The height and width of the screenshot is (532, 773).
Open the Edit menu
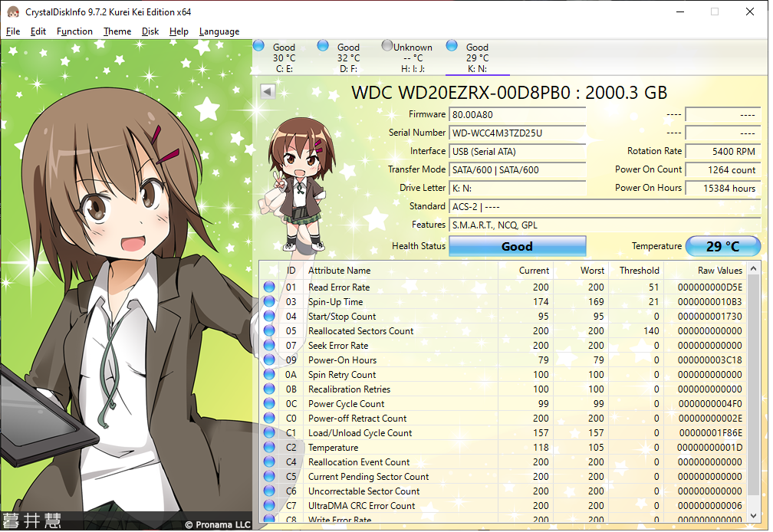pos(38,31)
